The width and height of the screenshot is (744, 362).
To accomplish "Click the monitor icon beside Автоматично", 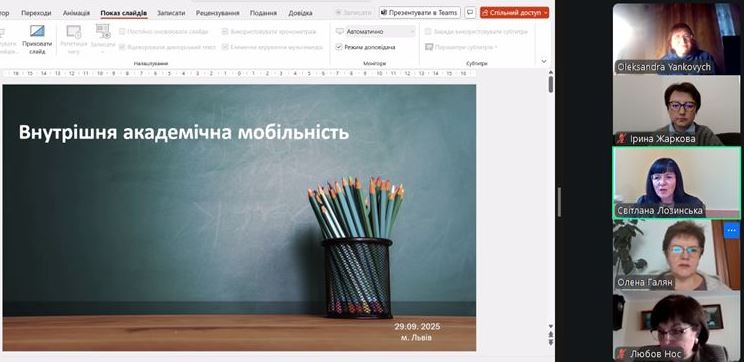I will pyautogui.click(x=340, y=31).
